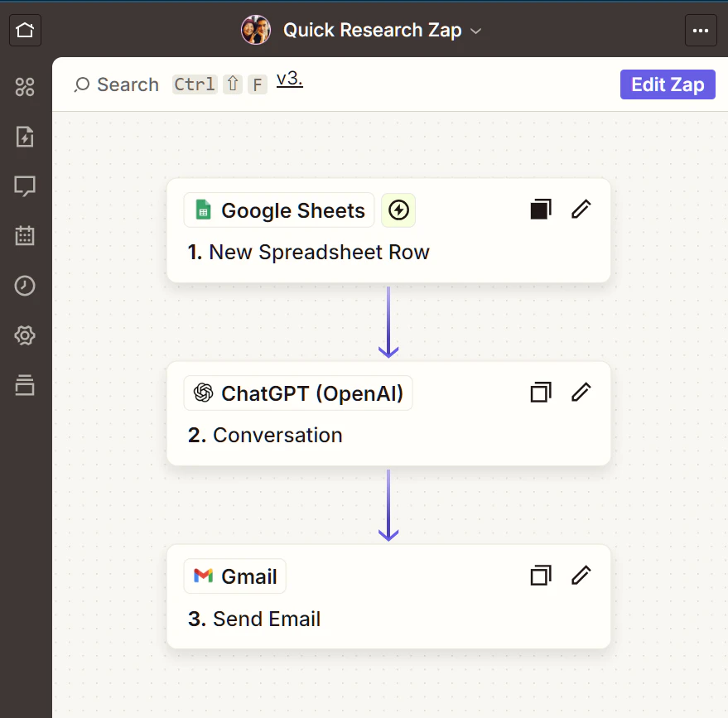Click the shift arrow key hint
This screenshot has width=728, height=718.
(x=233, y=84)
